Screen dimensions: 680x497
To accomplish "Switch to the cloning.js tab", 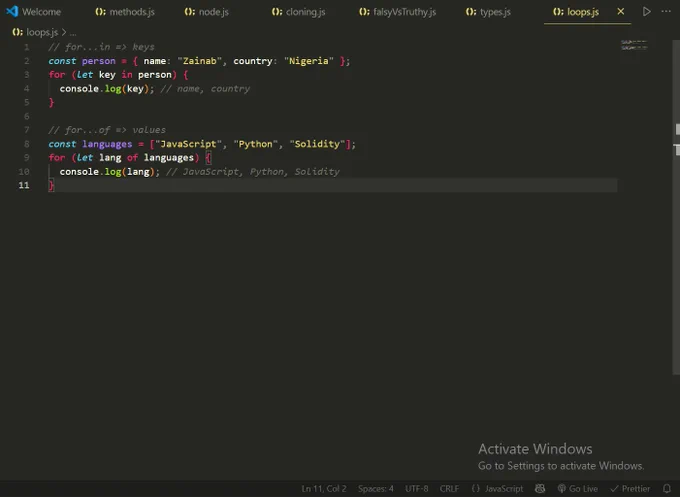I will [x=298, y=12].
